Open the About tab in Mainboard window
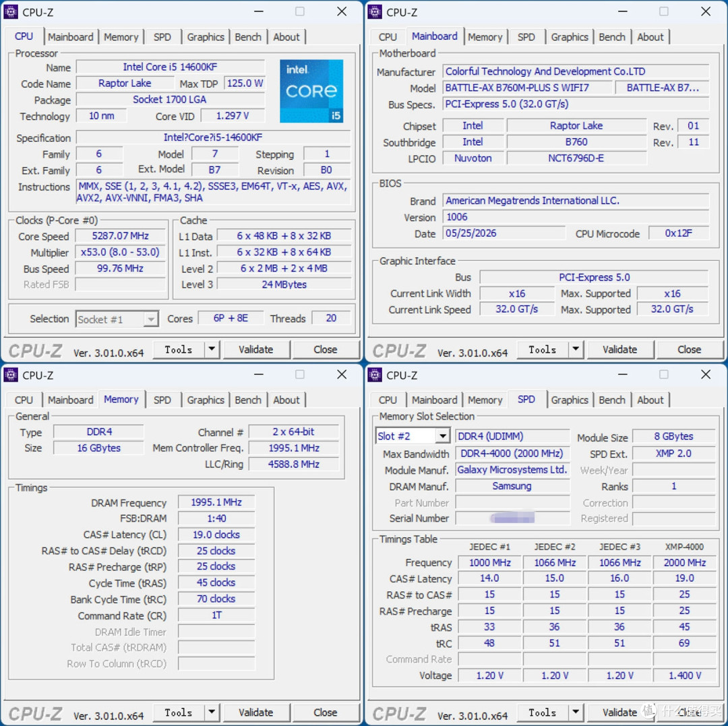Image resolution: width=728 pixels, height=726 pixels. (x=650, y=36)
